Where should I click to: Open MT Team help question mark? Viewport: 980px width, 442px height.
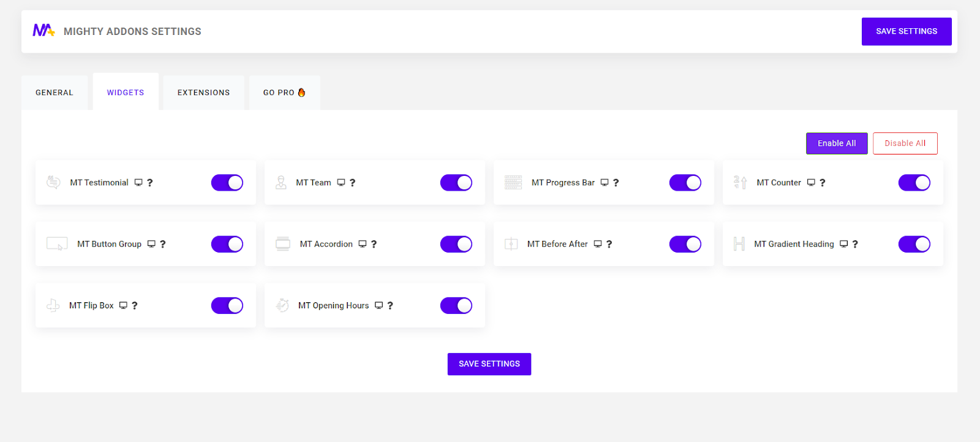coord(352,183)
